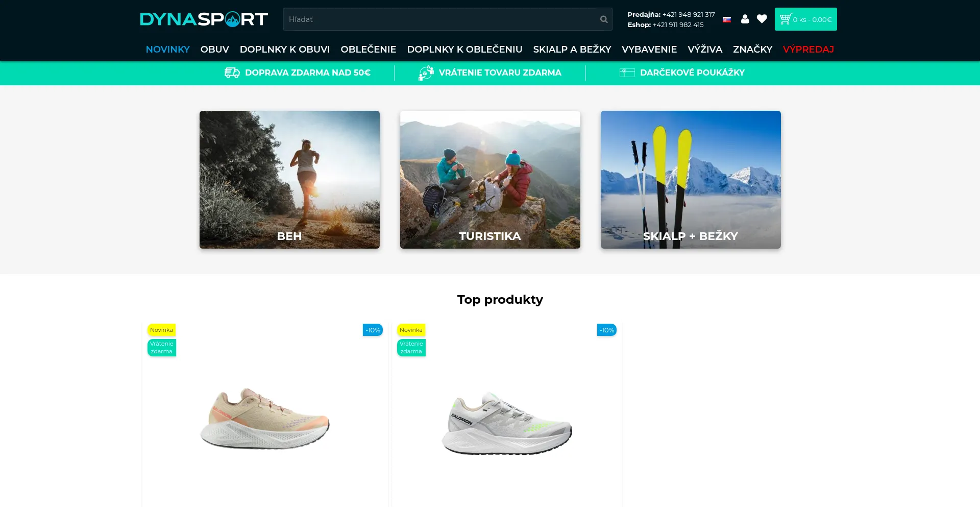
Task: Open the ZNAČKY brands menu
Action: (x=753, y=49)
